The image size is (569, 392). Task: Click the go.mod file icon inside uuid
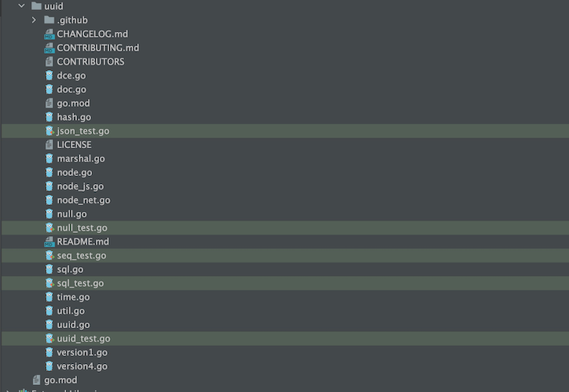49,103
